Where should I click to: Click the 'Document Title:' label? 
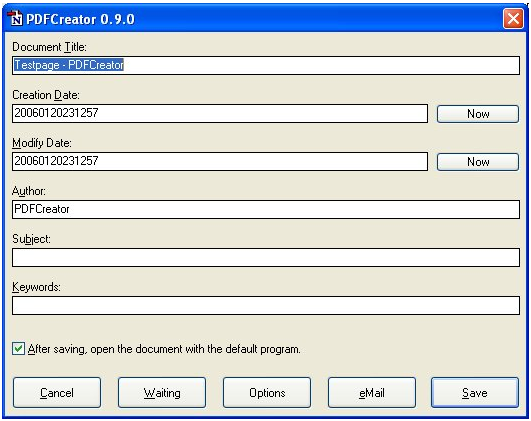point(49,47)
